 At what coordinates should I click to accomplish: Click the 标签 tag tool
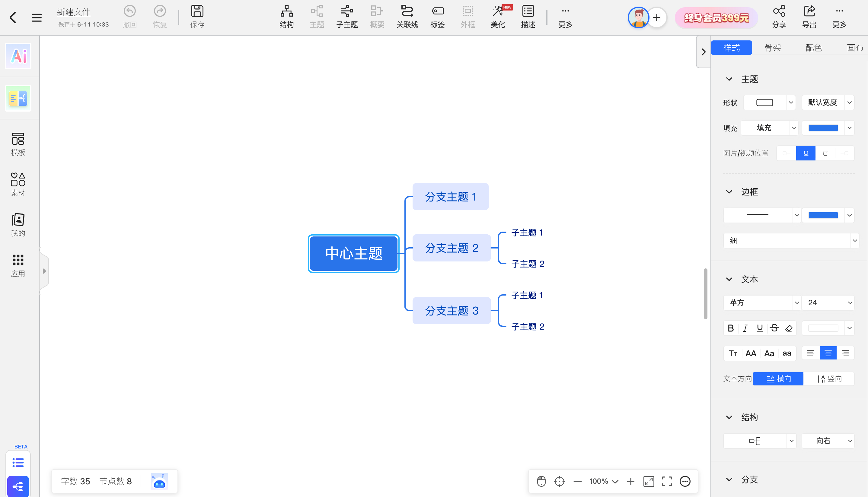click(x=437, y=16)
